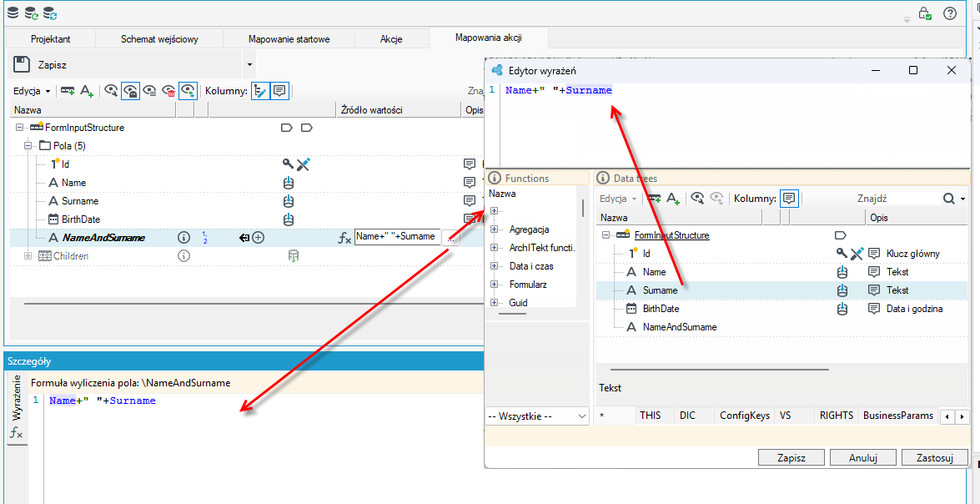Expand the Data i czas function group
The height and width of the screenshot is (504, 980).
495,265
